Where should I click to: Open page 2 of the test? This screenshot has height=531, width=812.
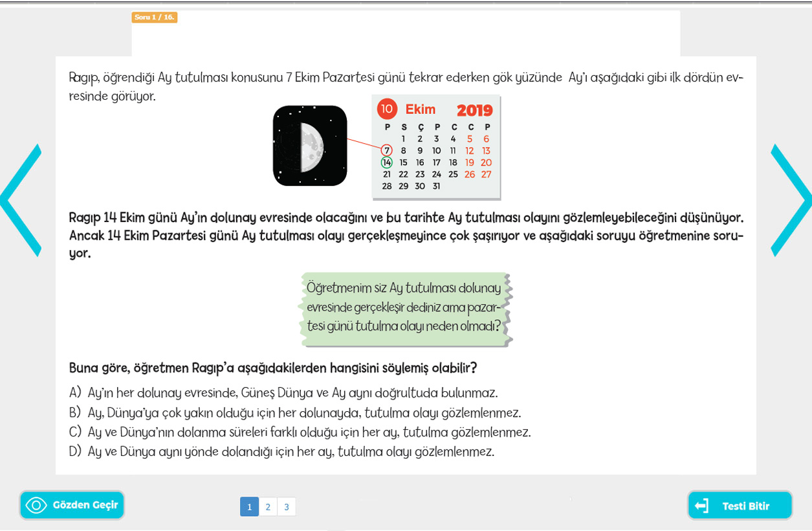pos(268,506)
